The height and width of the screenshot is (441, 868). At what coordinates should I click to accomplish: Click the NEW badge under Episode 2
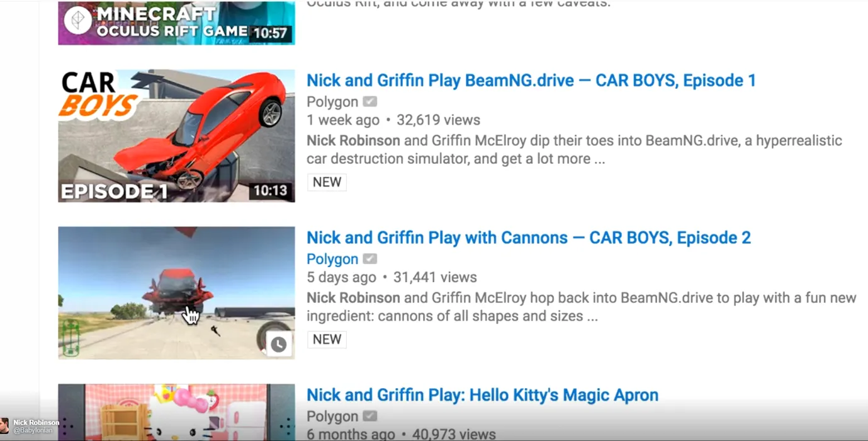click(327, 340)
